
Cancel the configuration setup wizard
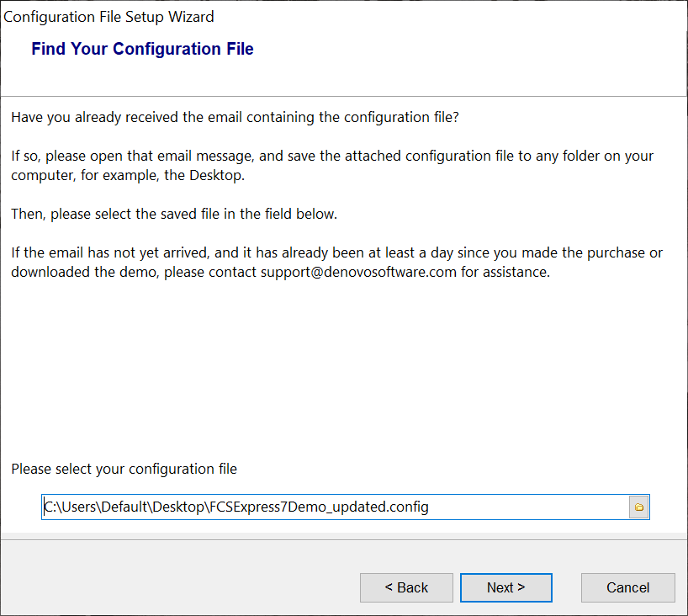click(x=627, y=587)
